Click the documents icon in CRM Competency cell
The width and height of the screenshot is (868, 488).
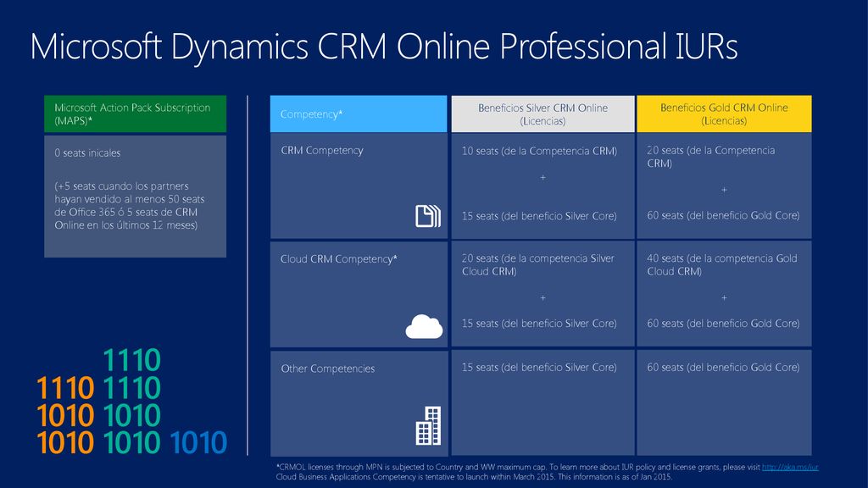coord(428,216)
